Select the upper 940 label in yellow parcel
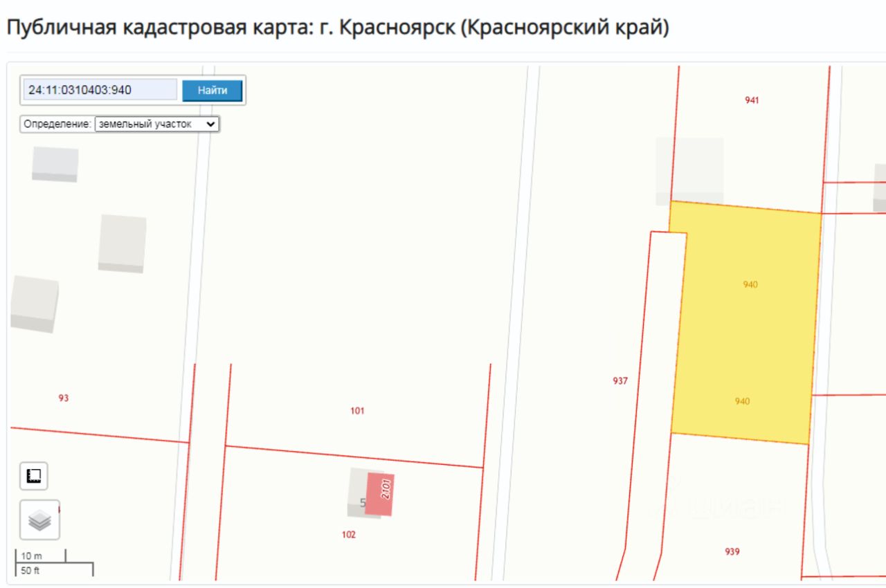This screenshot has width=886, height=588. pos(750,284)
